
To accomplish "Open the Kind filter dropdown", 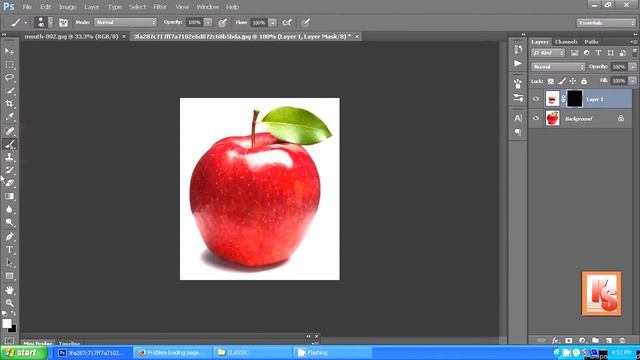I will [x=548, y=53].
